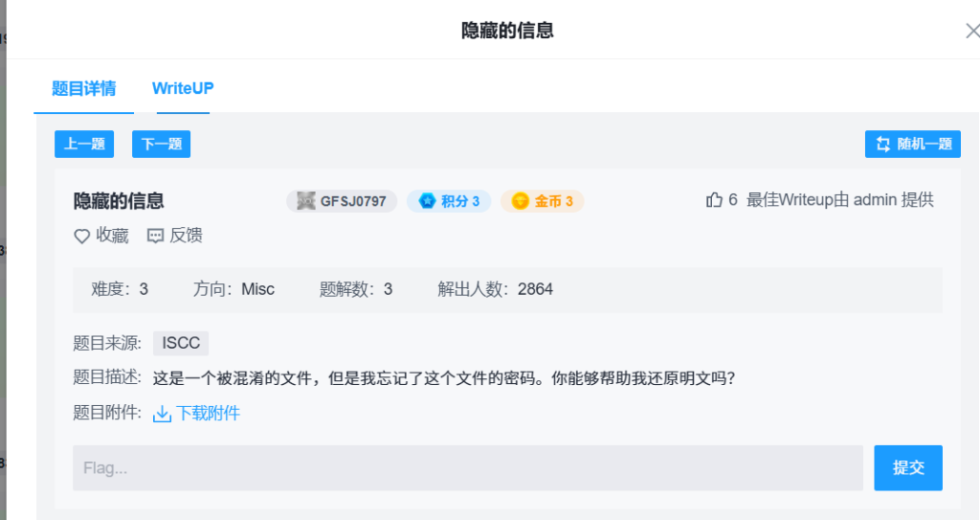Click the 金币 3 gold coin icon

[x=520, y=201]
